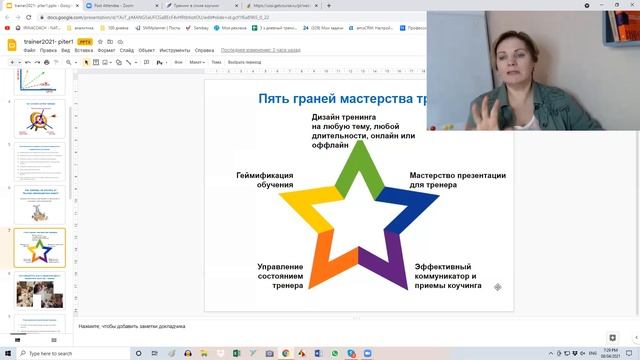Open the Sendsay bookmark
This screenshot has height=360, width=640.
point(197,28)
